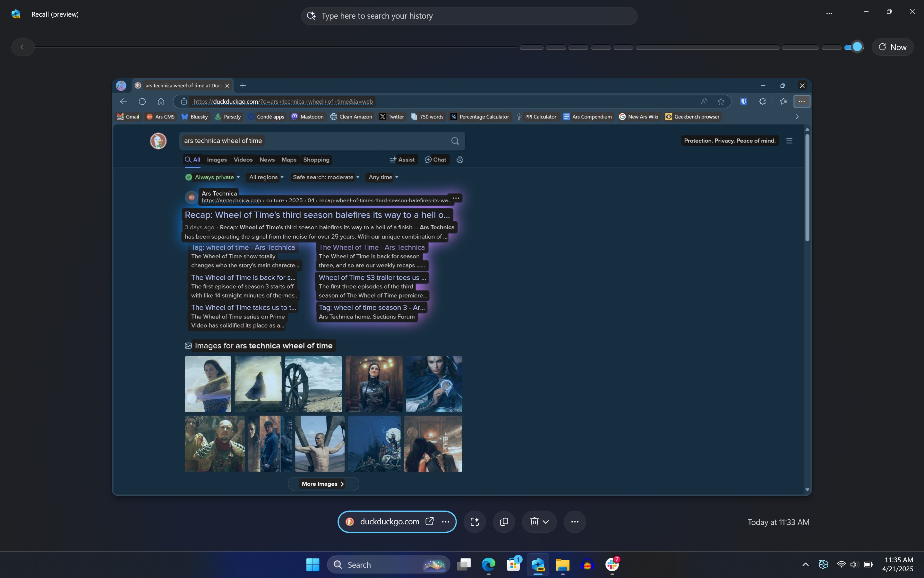
Task: Open Wheel of Time S3 trailer sublink
Action: pyautogui.click(x=372, y=277)
